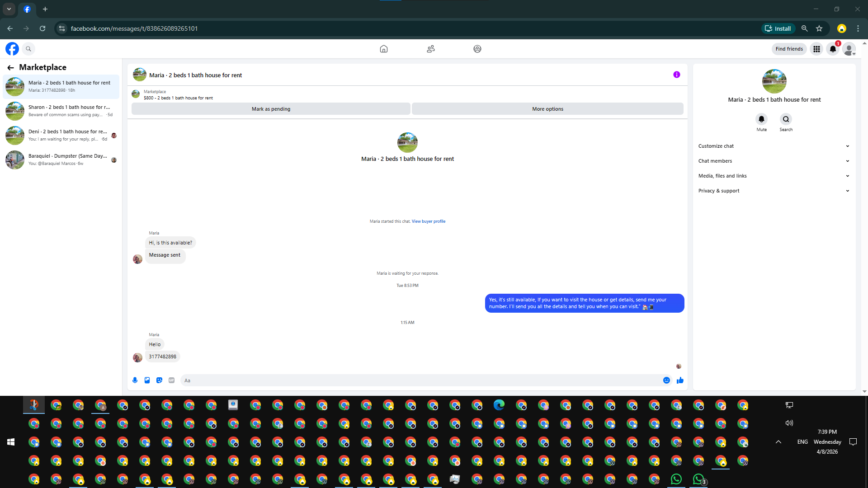This screenshot has height=488, width=868.
Task: Open the notifications bell
Action: tap(832, 49)
